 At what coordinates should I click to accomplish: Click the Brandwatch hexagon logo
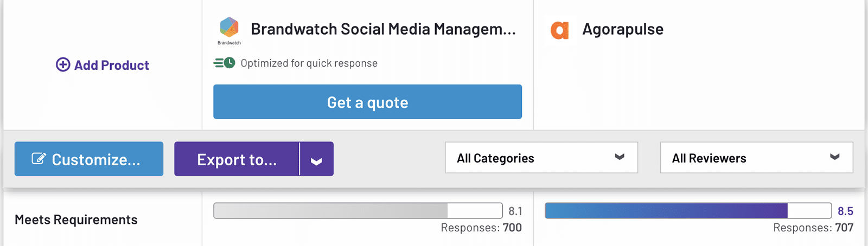coord(229,27)
